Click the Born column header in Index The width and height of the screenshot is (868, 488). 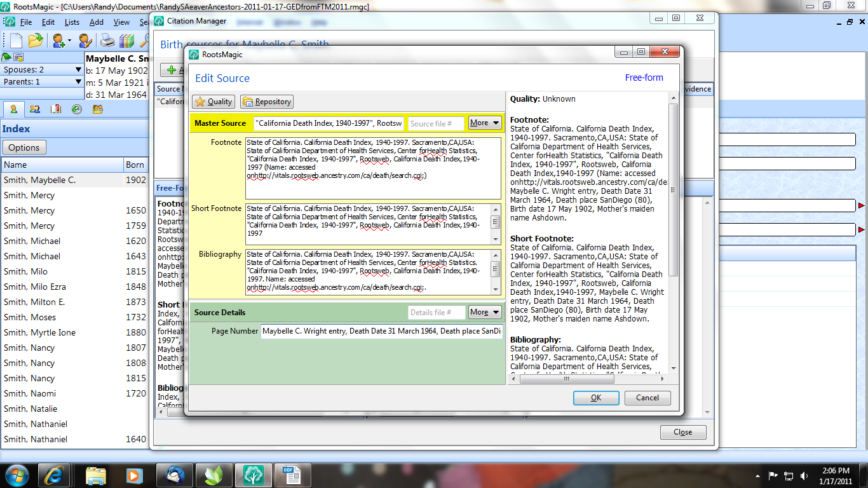[136, 165]
